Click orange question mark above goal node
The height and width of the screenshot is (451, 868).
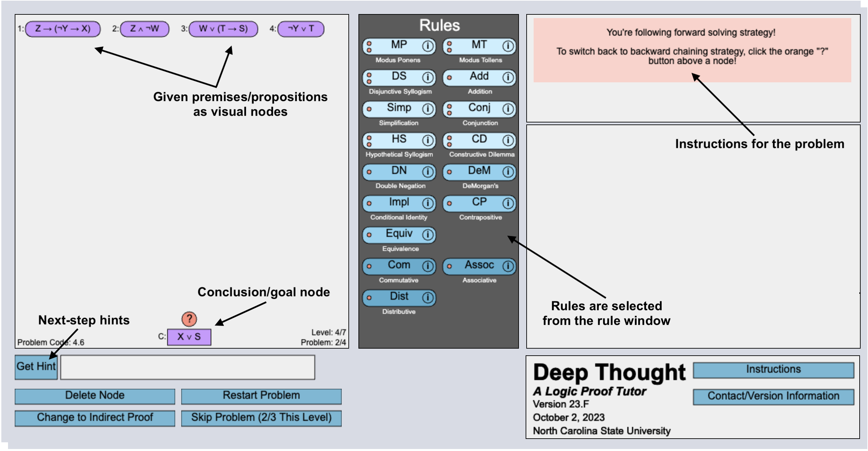tap(189, 319)
